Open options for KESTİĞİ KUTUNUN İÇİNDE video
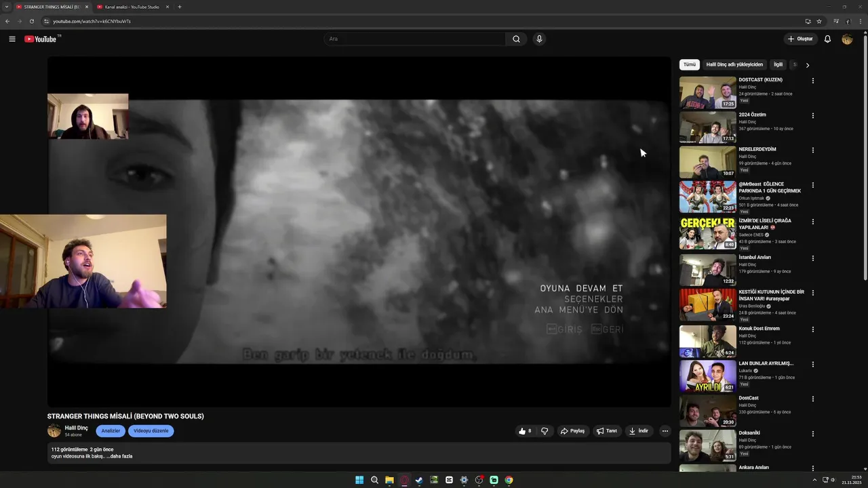This screenshot has height=488, width=868. pyautogui.click(x=812, y=293)
